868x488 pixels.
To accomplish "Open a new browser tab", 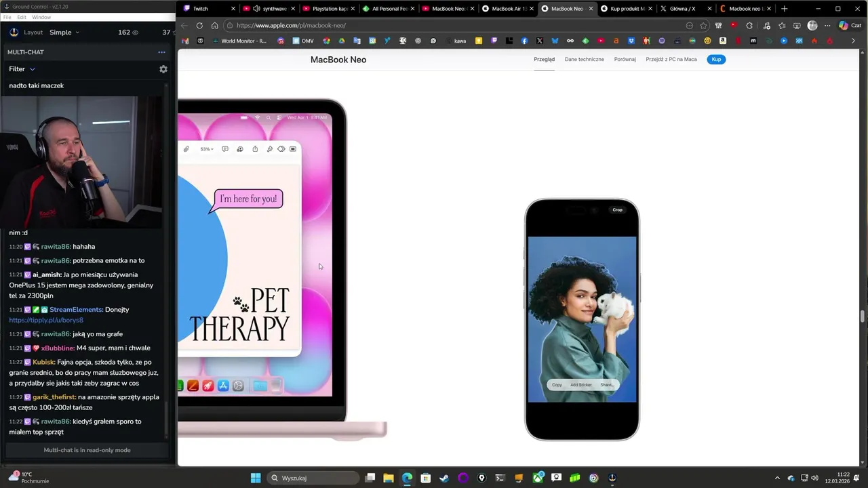I will coord(785,9).
